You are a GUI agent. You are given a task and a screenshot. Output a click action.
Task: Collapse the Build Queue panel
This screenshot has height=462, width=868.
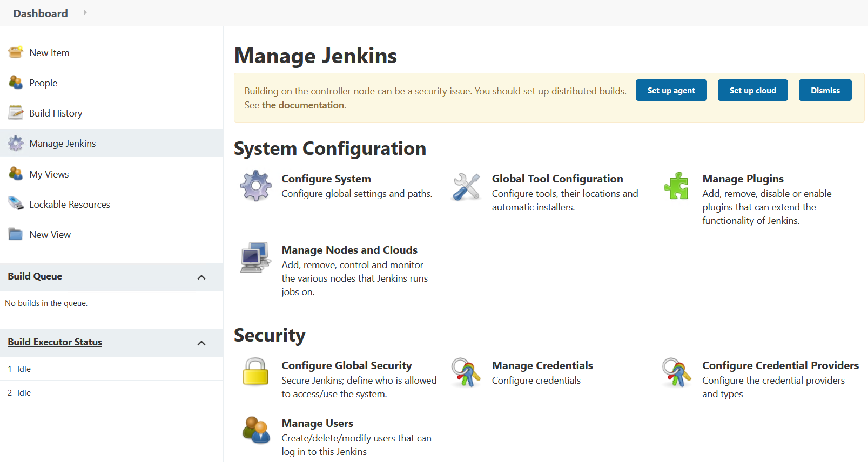[201, 277]
